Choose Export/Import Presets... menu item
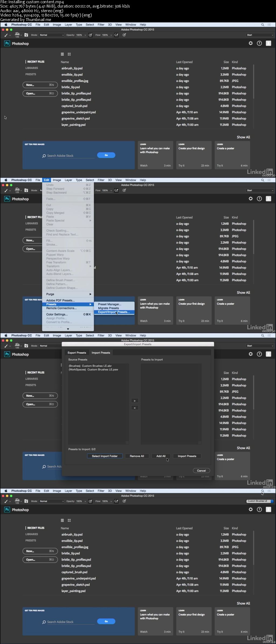 (x=114, y=312)
